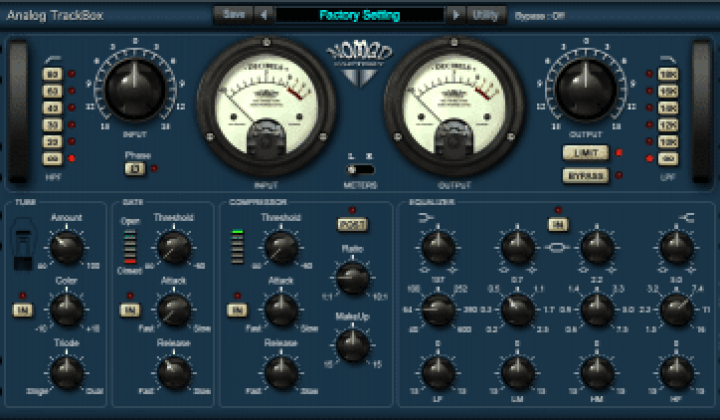The height and width of the screenshot is (420, 720).
Task: Click the LF shape knob under the low-shelf symbol
Action: pyautogui.click(x=438, y=248)
